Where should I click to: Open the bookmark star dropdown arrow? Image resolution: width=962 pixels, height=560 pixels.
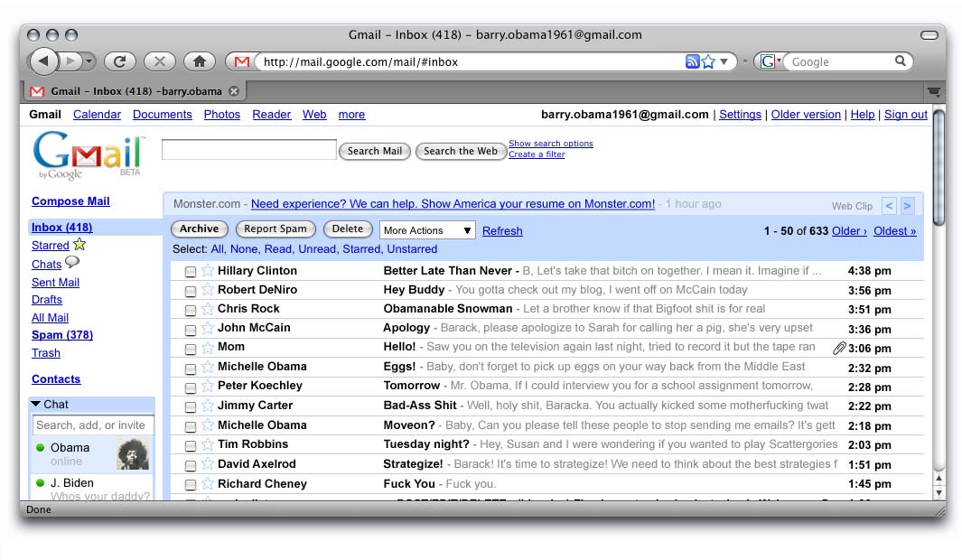[724, 61]
